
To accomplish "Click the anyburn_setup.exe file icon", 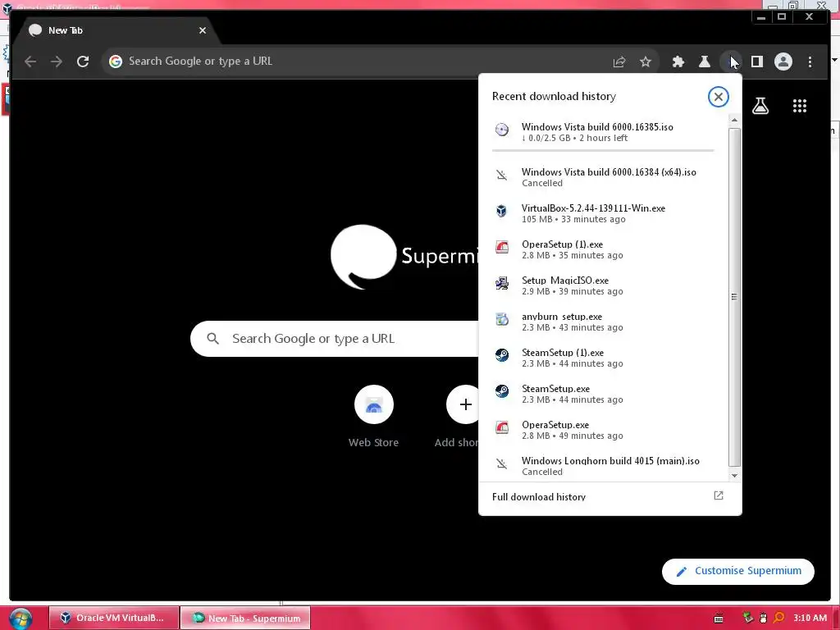I will [501, 319].
